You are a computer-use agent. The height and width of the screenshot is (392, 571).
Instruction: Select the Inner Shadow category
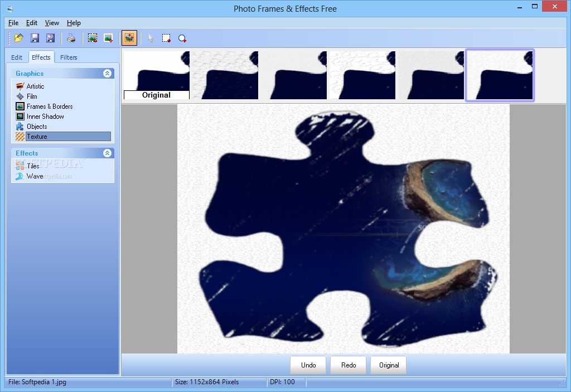pyautogui.click(x=45, y=117)
